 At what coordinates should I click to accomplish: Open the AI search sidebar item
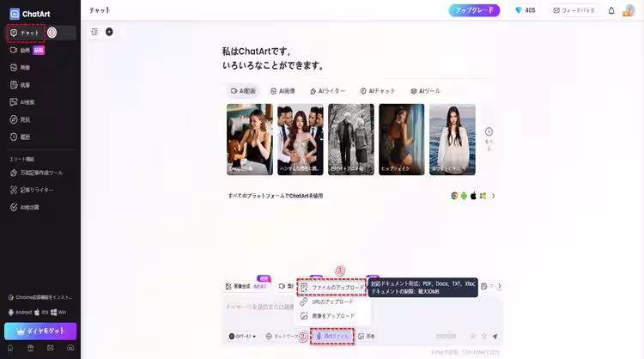coord(22,102)
